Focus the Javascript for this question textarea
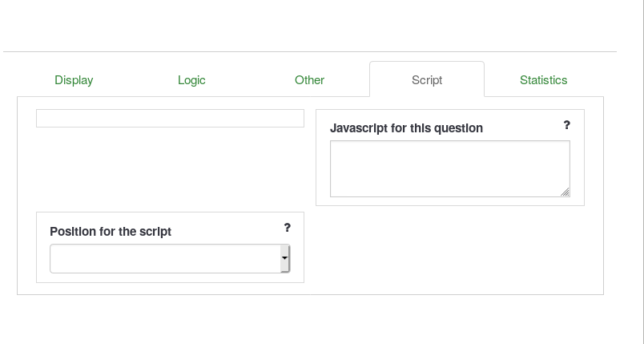The height and width of the screenshot is (344, 644). coord(449,168)
